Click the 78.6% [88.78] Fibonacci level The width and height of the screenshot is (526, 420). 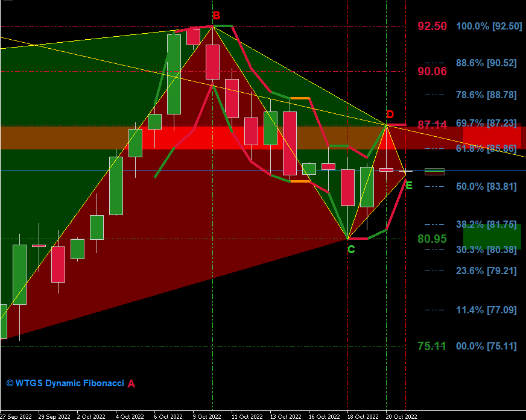pyautogui.click(x=486, y=95)
